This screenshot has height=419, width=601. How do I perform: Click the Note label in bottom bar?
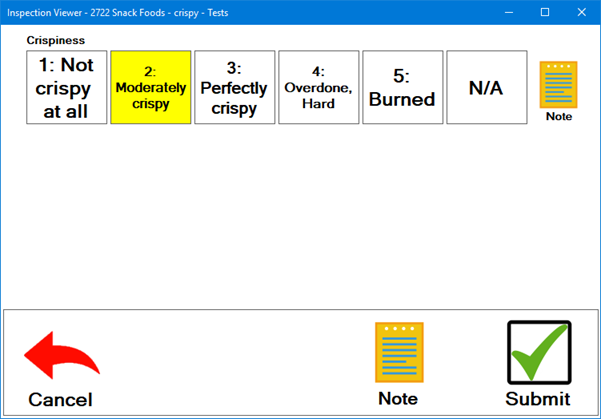point(398,399)
